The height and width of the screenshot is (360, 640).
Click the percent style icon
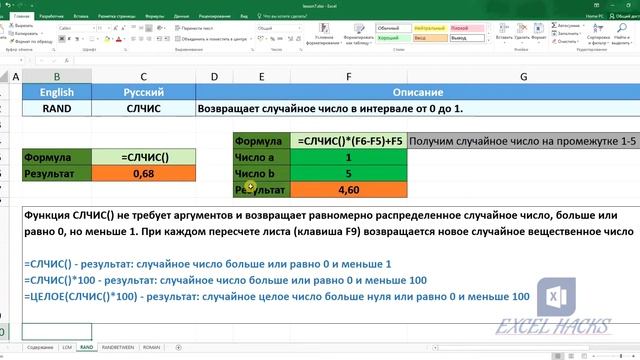point(273,39)
